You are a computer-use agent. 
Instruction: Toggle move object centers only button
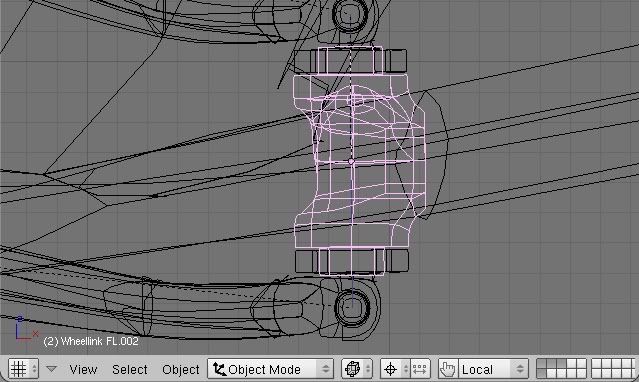point(419,369)
